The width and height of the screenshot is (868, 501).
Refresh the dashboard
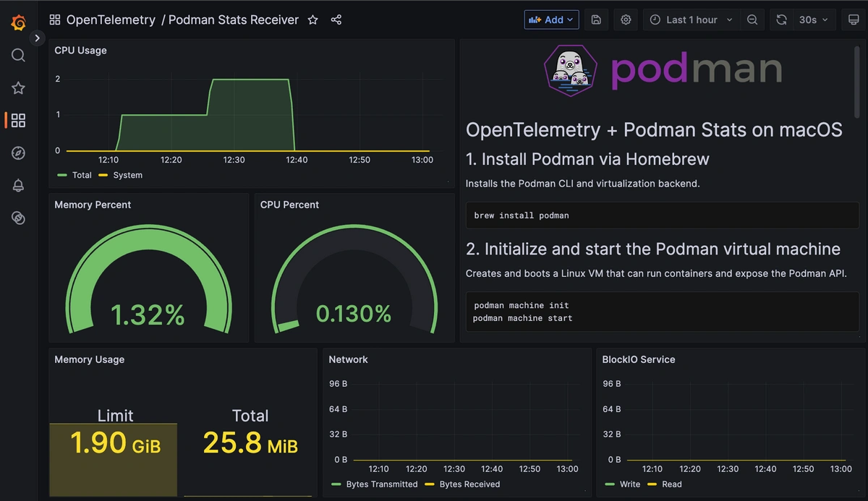(x=781, y=20)
